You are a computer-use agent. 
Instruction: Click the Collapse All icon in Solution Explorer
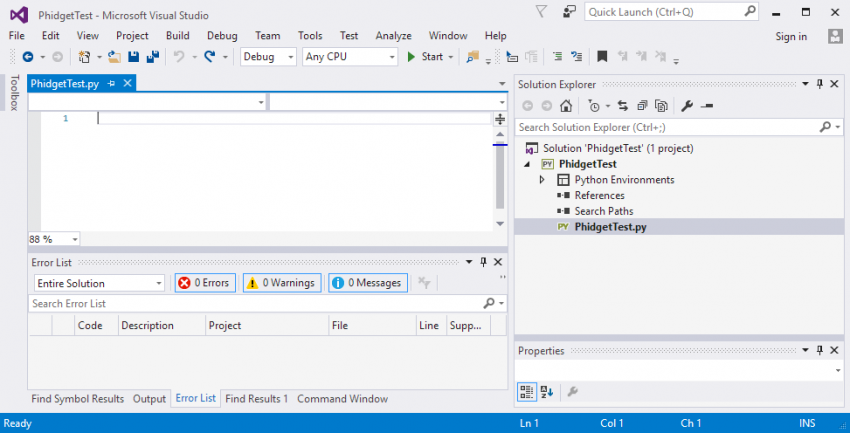tap(642, 106)
